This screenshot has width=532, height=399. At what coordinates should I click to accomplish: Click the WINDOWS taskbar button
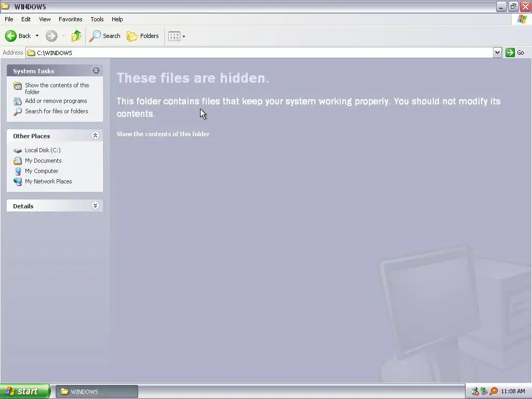click(97, 392)
